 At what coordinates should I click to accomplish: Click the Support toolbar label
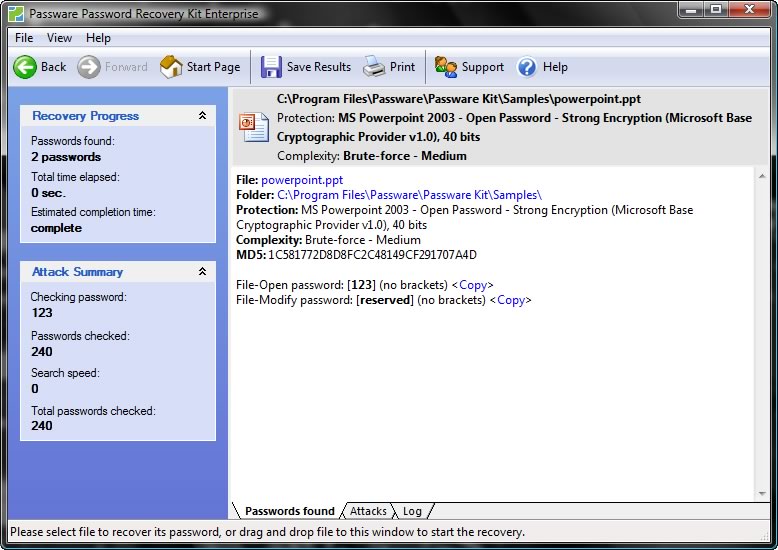pos(483,67)
